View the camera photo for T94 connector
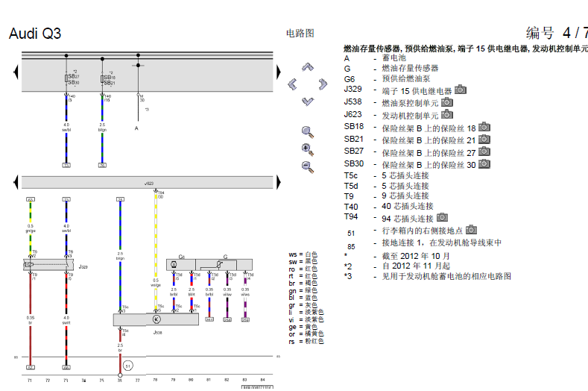 pos(442,217)
